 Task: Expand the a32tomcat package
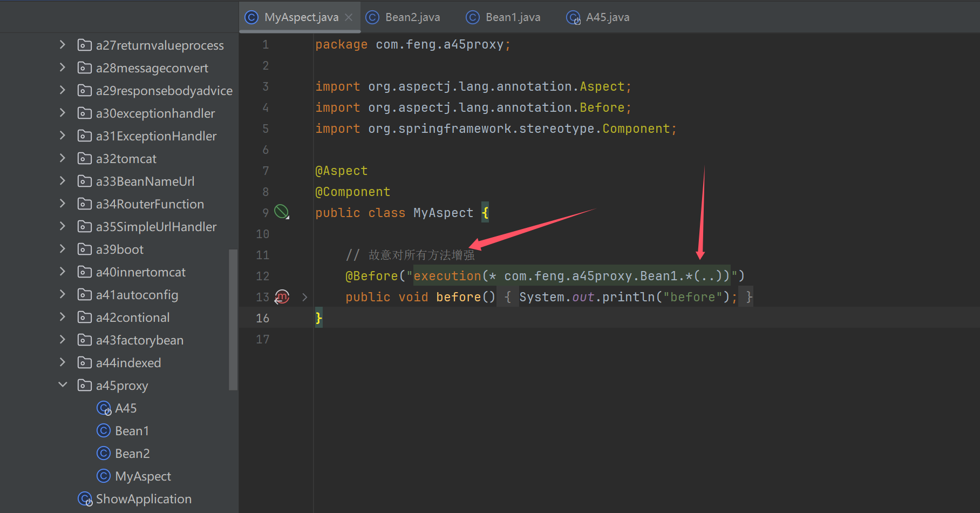pos(63,158)
